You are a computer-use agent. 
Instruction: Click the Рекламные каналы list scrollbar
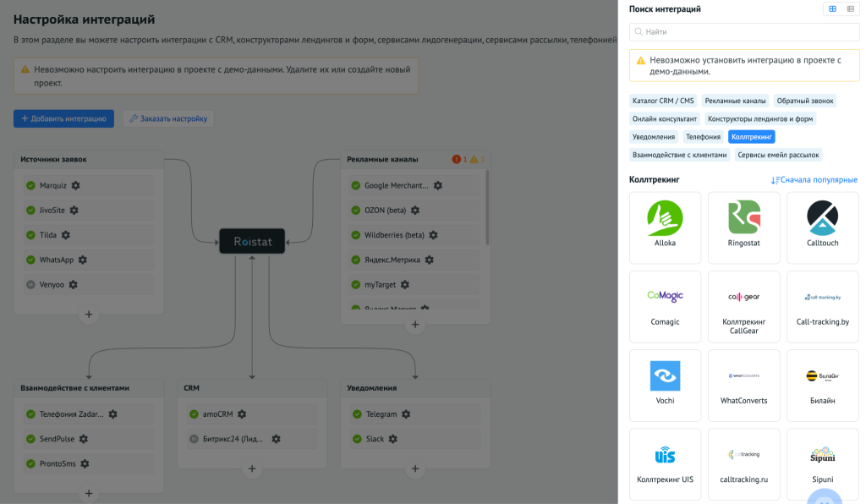487,207
